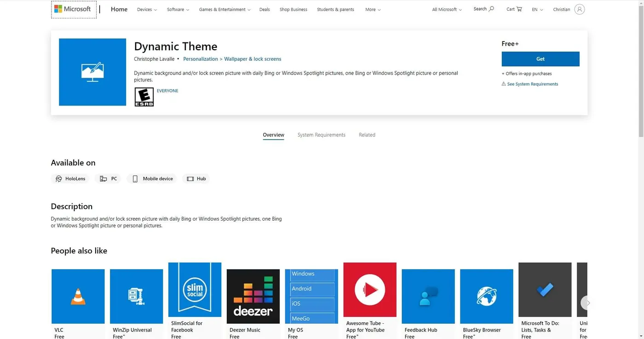Open the Deezer Music app tile

click(253, 304)
